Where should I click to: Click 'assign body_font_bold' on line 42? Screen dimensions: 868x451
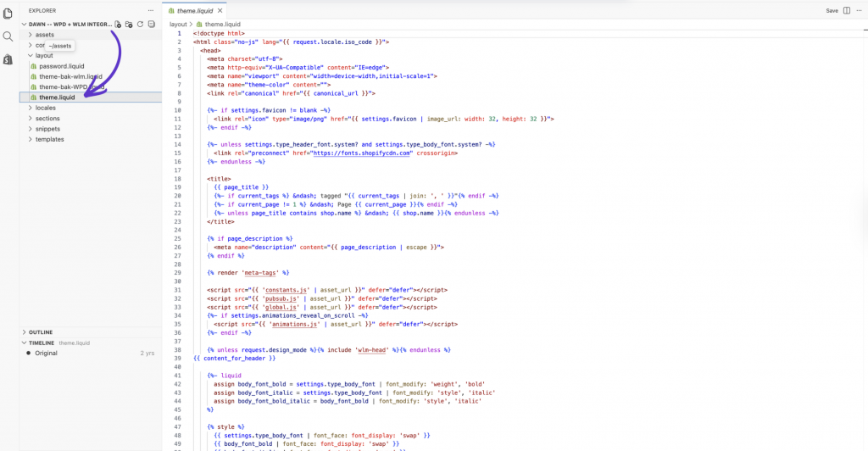tap(251, 384)
